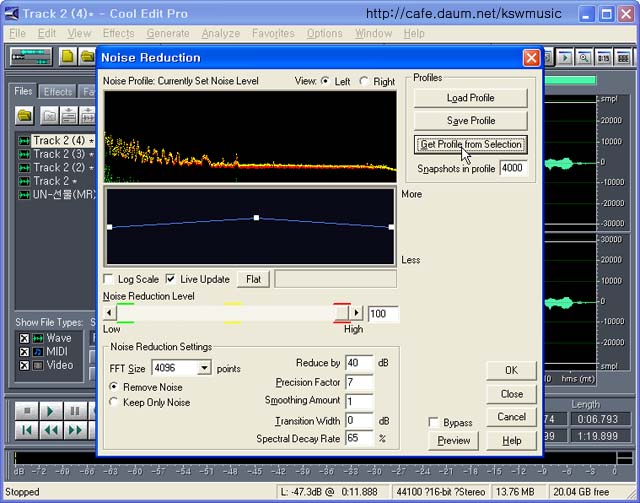Enable the Bypass checkbox
The width and height of the screenshot is (640, 503).
point(434,422)
